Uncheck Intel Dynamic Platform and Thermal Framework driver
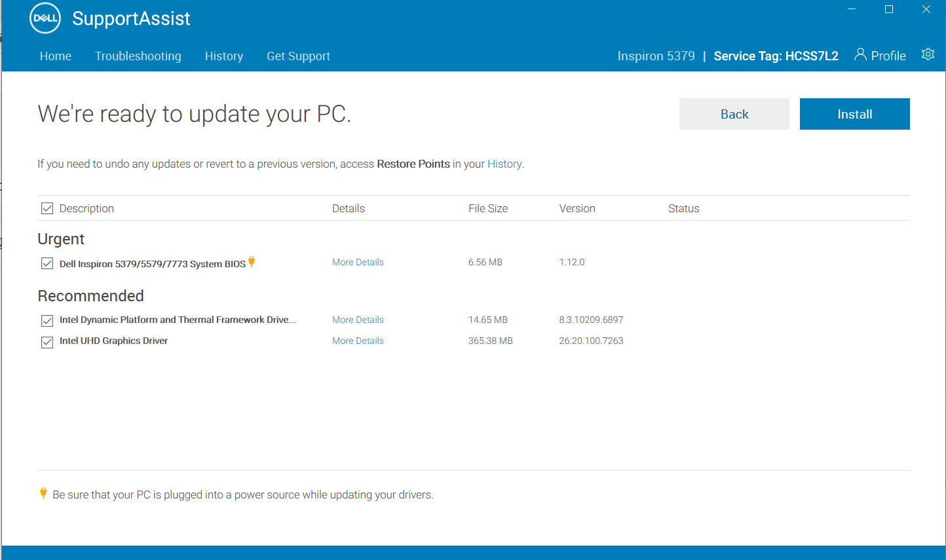This screenshot has width=946, height=560. 47,321
